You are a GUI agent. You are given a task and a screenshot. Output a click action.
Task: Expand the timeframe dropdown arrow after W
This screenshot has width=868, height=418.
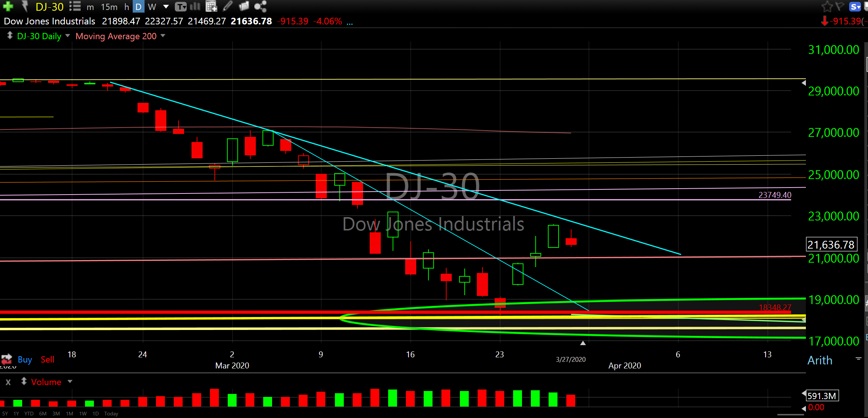coord(166,7)
